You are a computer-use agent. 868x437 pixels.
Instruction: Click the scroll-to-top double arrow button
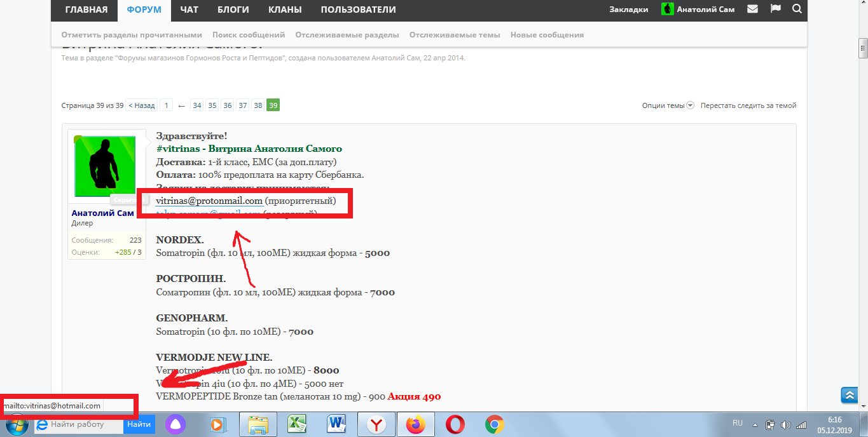tap(849, 395)
